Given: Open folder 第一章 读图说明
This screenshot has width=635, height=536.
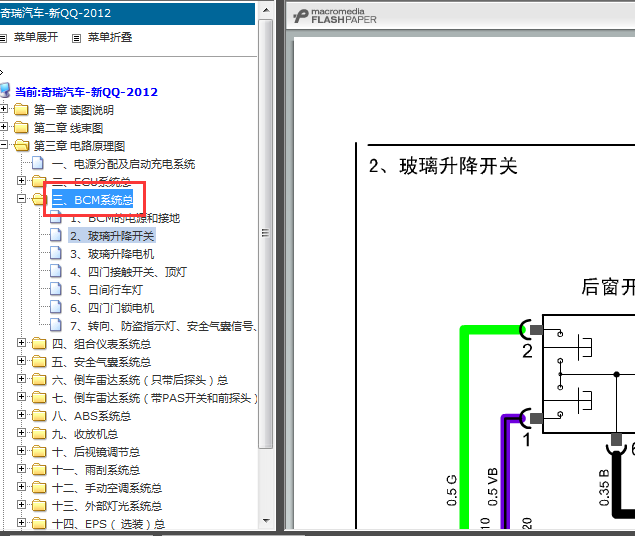Looking at the screenshot, I should pos(73,110).
